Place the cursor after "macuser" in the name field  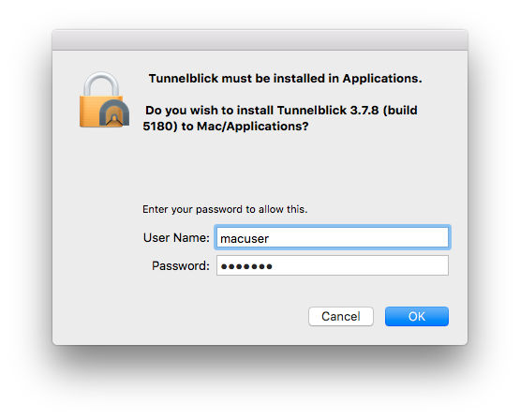coord(269,238)
